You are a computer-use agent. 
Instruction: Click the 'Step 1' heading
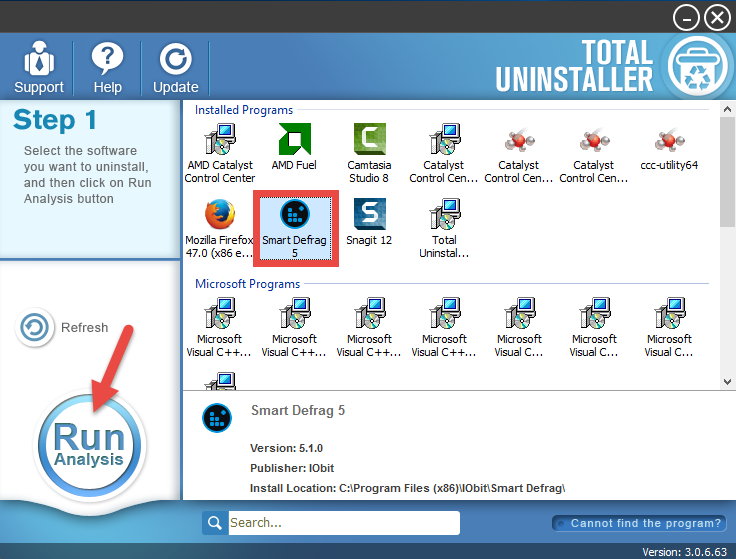(55, 120)
